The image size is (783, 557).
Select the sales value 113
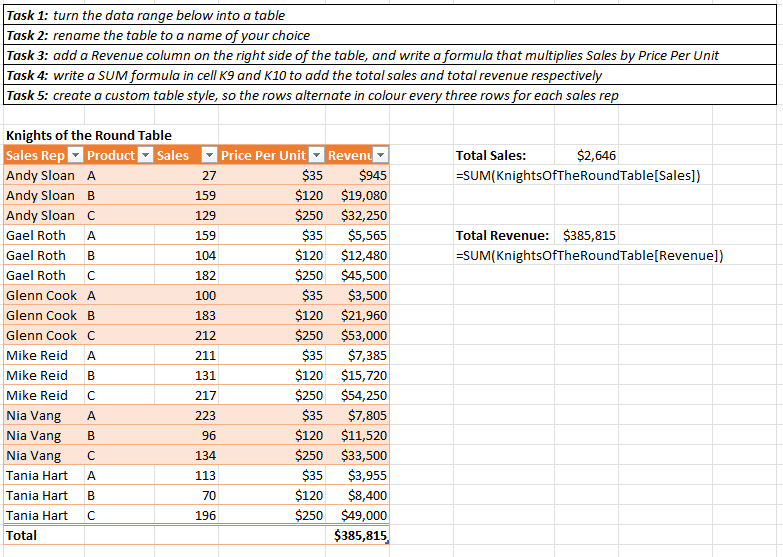pyautogui.click(x=186, y=475)
